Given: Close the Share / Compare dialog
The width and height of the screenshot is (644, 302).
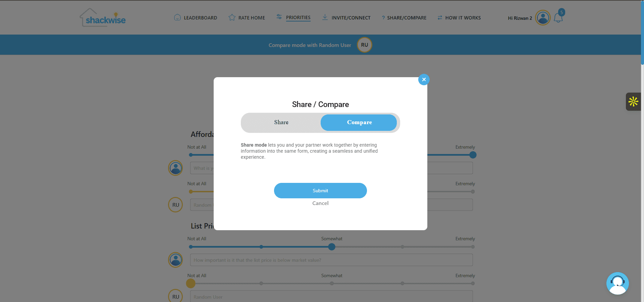Looking at the screenshot, I should coord(424,80).
